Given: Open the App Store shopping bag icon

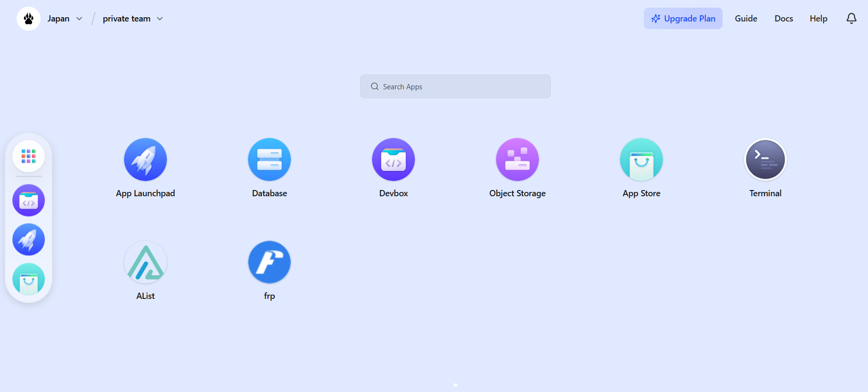Looking at the screenshot, I should click(641, 159).
